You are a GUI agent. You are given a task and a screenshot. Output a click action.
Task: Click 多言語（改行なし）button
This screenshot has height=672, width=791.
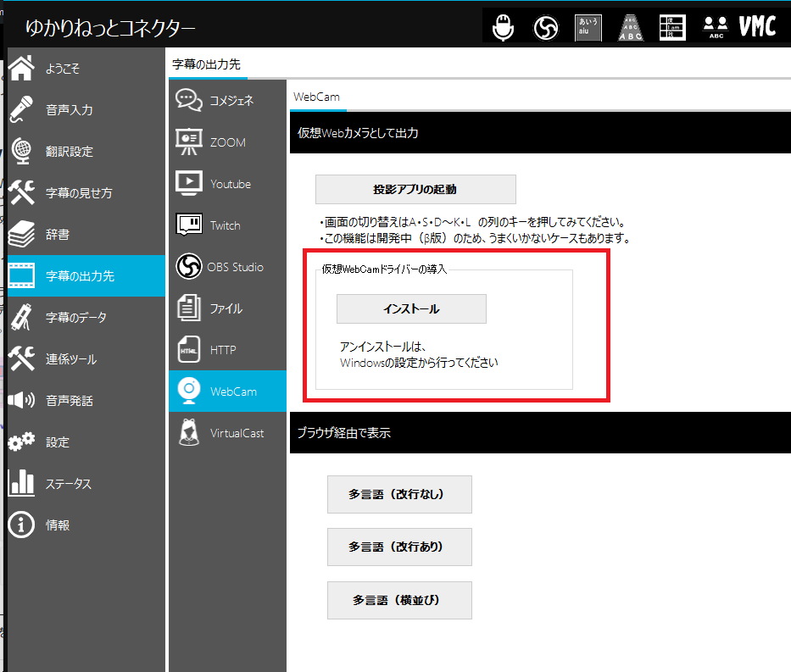click(x=399, y=494)
